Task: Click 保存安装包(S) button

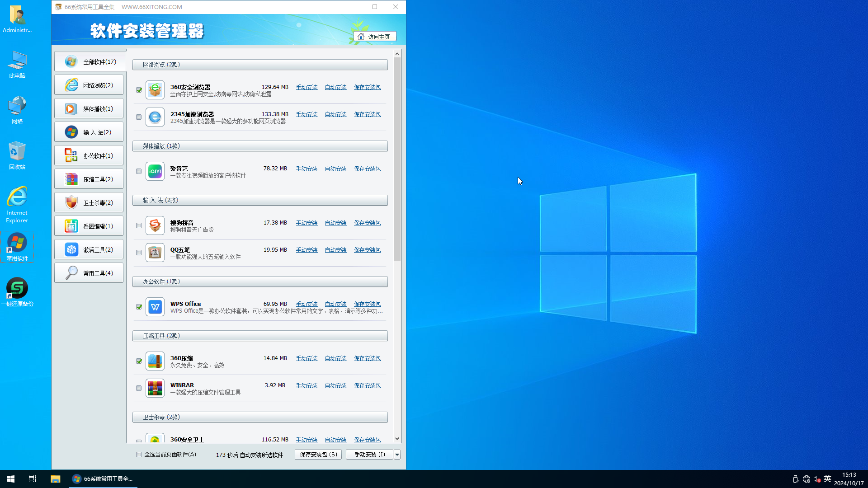Action: (x=318, y=455)
